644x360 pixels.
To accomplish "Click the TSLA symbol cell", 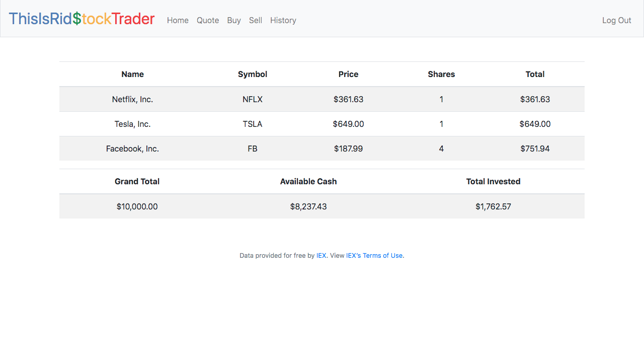I will [x=253, y=124].
